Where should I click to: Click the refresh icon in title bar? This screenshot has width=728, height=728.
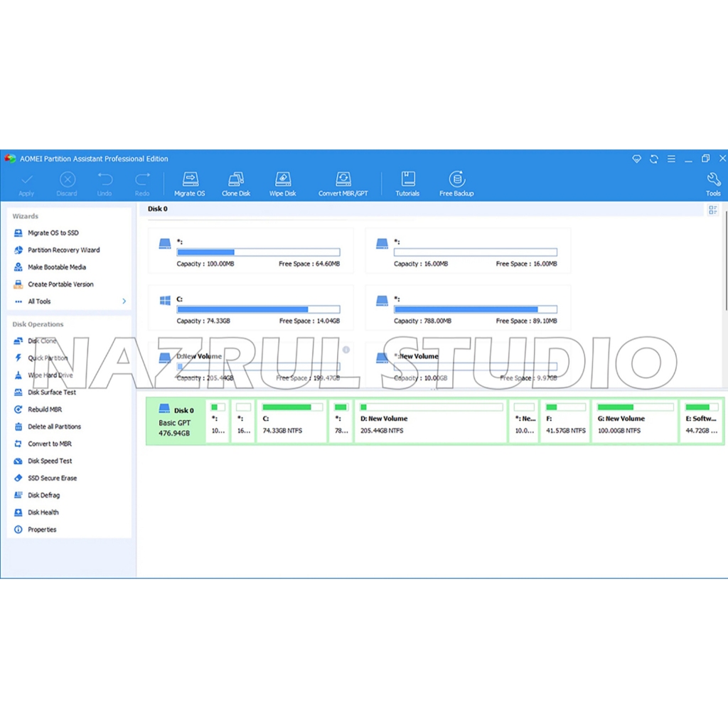point(654,159)
